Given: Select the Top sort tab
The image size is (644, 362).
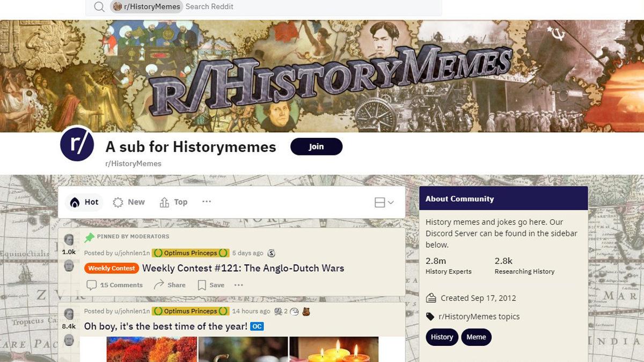Looking at the screenshot, I should point(173,202).
